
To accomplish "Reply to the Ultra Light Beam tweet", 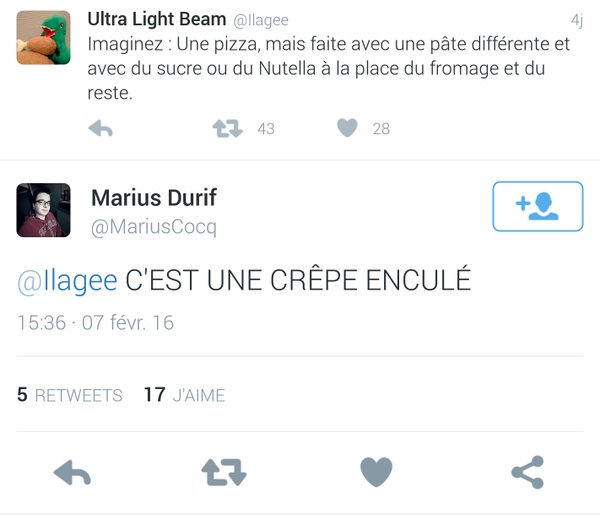I will tap(100, 128).
